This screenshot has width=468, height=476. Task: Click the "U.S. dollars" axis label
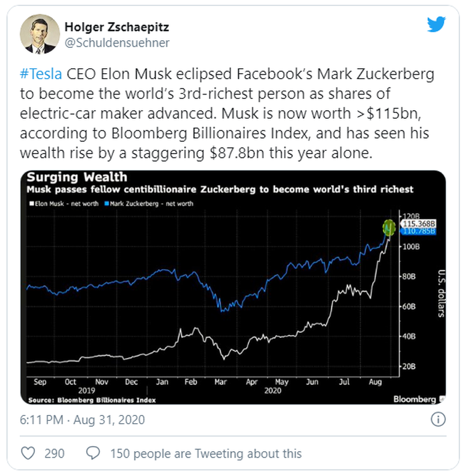pyautogui.click(x=441, y=293)
